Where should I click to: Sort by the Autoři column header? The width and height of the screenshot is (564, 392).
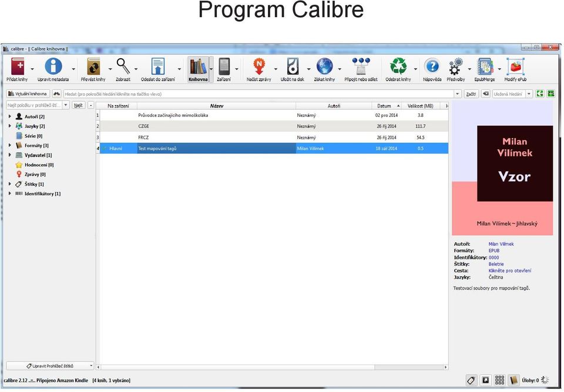tap(334, 106)
